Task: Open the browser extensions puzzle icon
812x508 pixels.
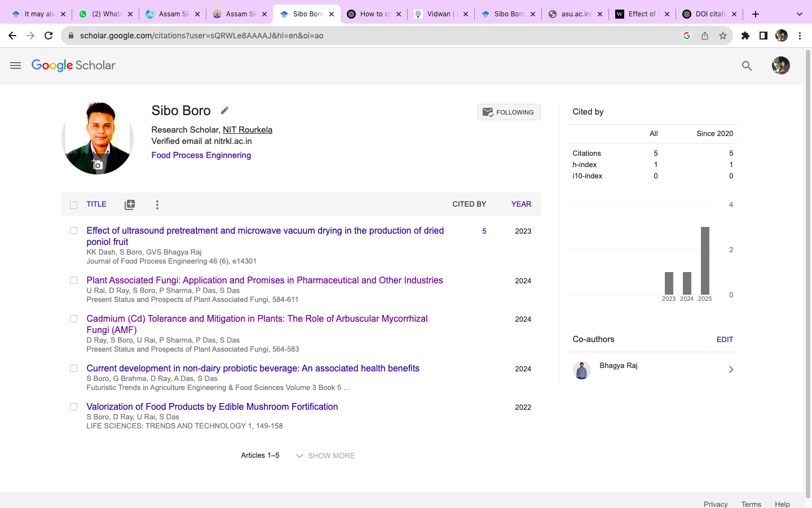Action: (x=745, y=36)
